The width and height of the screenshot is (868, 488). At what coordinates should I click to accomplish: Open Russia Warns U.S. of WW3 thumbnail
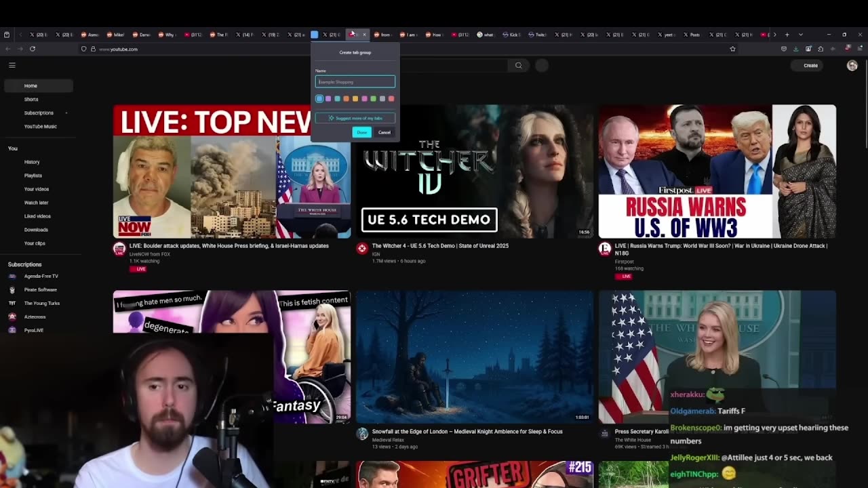click(x=717, y=171)
